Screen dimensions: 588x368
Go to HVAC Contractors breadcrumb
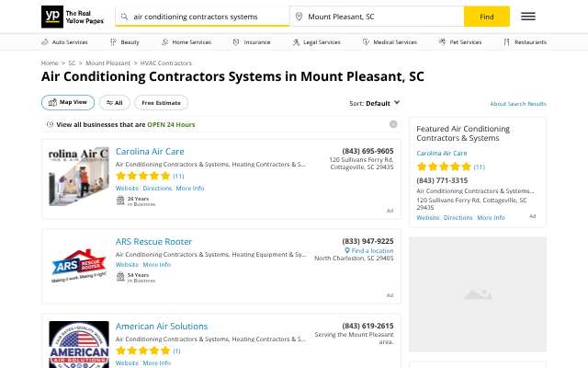(x=166, y=63)
